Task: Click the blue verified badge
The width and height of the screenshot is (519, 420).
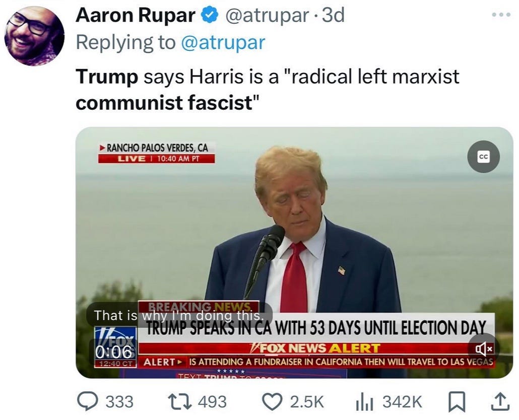Action: pyautogui.click(x=210, y=16)
